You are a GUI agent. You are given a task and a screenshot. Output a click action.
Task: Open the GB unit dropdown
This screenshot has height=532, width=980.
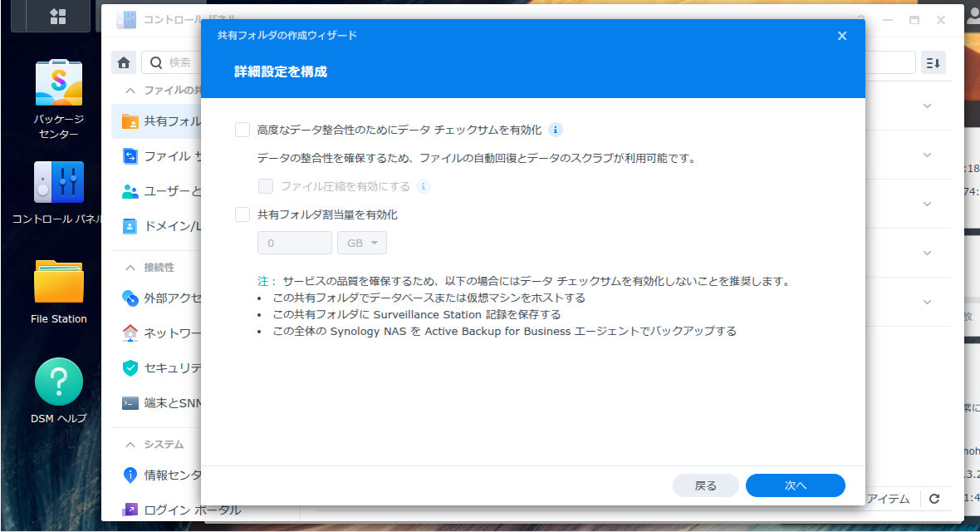[362, 243]
